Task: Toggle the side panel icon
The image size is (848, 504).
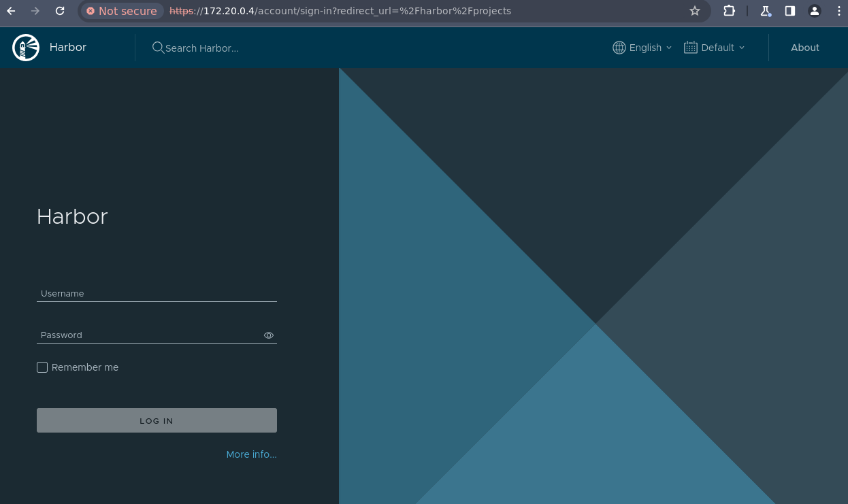Action: pyautogui.click(x=790, y=11)
